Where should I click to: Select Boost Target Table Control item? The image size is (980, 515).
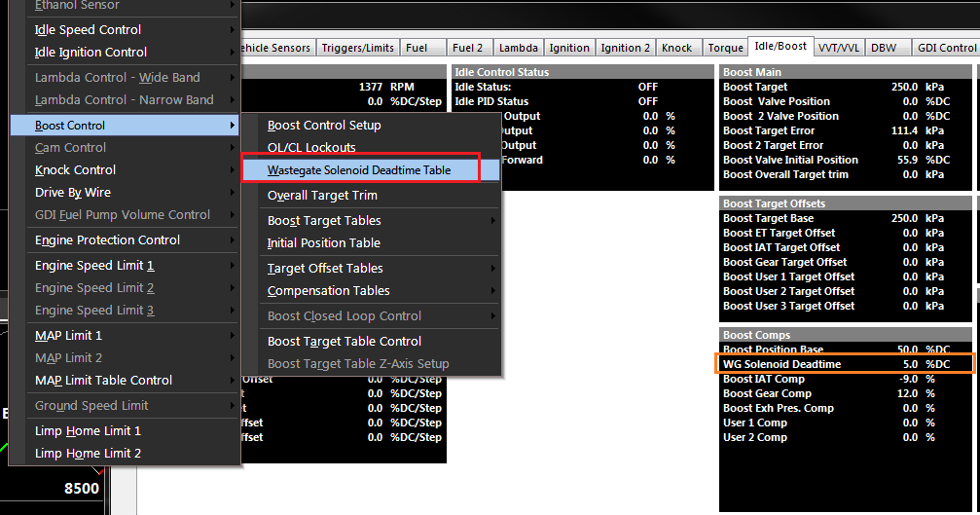coord(345,341)
